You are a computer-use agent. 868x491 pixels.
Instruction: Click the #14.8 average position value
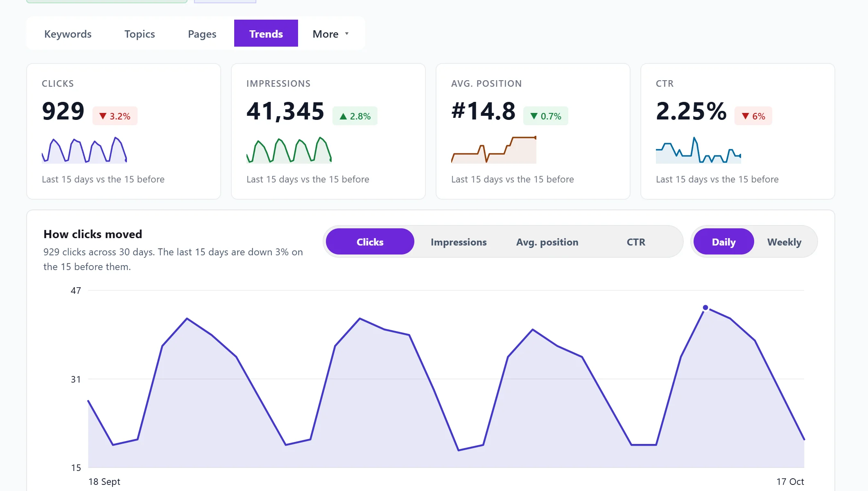tap(484, 111)
